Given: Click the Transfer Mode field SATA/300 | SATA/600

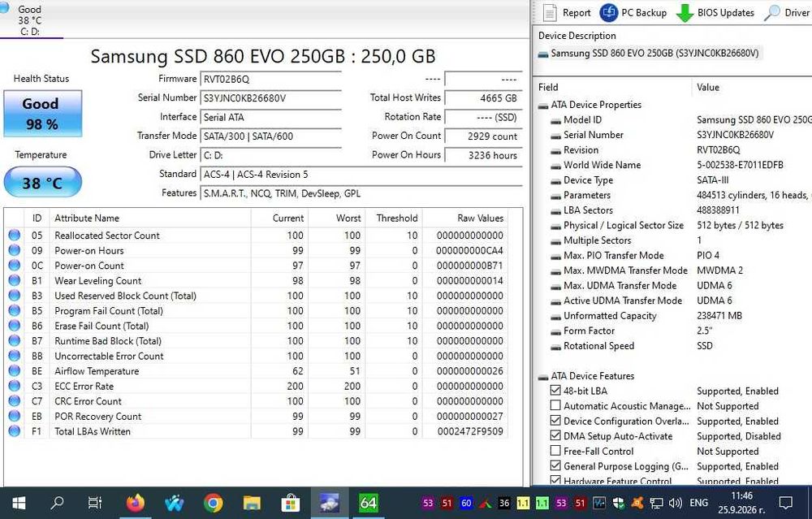Looking at the screenshot, I should pyautogui.click(x=271, y=136).
